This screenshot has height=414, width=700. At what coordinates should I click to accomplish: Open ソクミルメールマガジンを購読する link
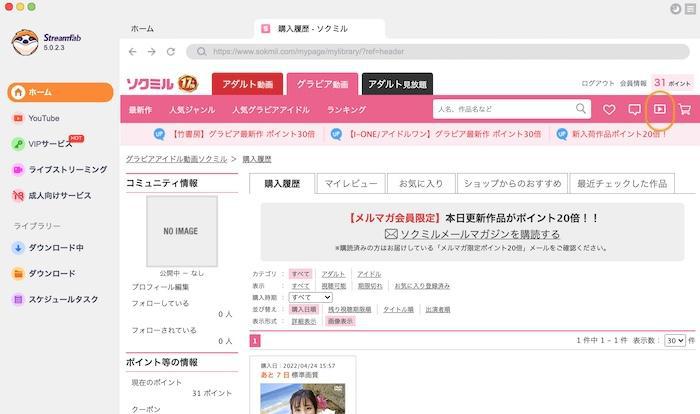[480, 234]
